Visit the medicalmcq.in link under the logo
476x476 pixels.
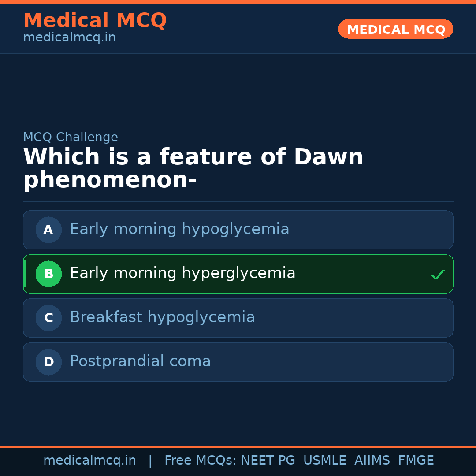[x=69, y=37]
